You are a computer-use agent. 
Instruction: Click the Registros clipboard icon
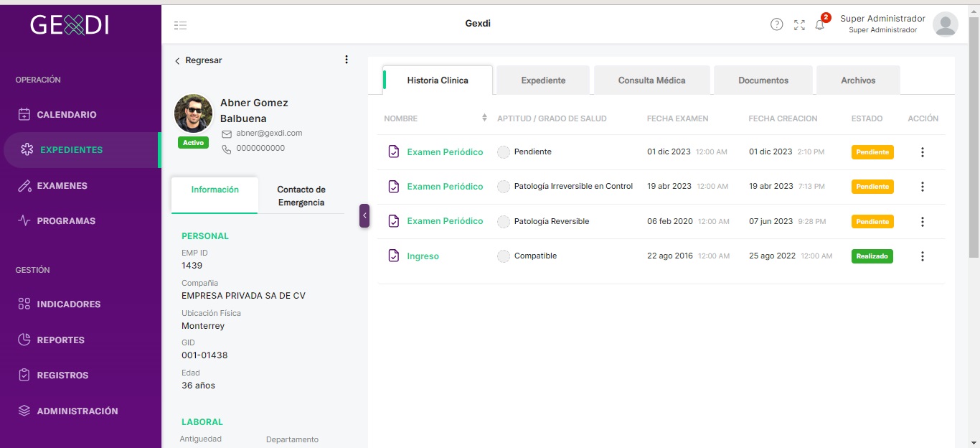coord(24,375)
